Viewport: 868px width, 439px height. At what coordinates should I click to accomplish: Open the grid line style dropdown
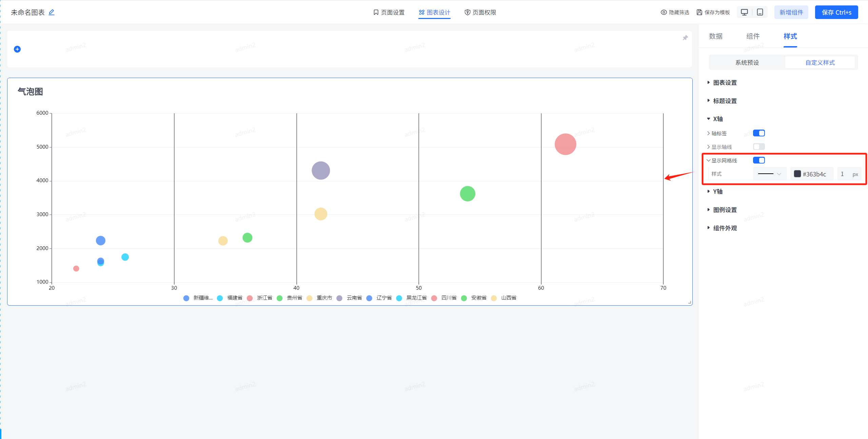point(770,174)
